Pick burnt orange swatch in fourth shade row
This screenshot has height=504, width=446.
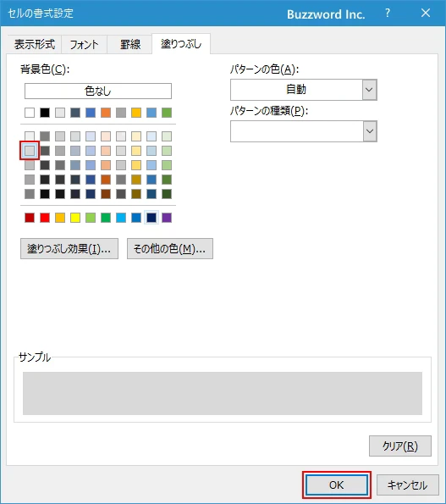(106, 180)
